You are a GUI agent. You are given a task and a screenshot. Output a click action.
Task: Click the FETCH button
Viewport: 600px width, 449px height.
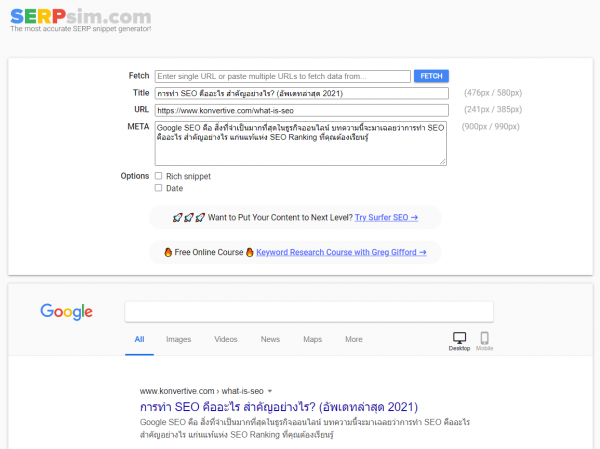[x=431, y=76]
